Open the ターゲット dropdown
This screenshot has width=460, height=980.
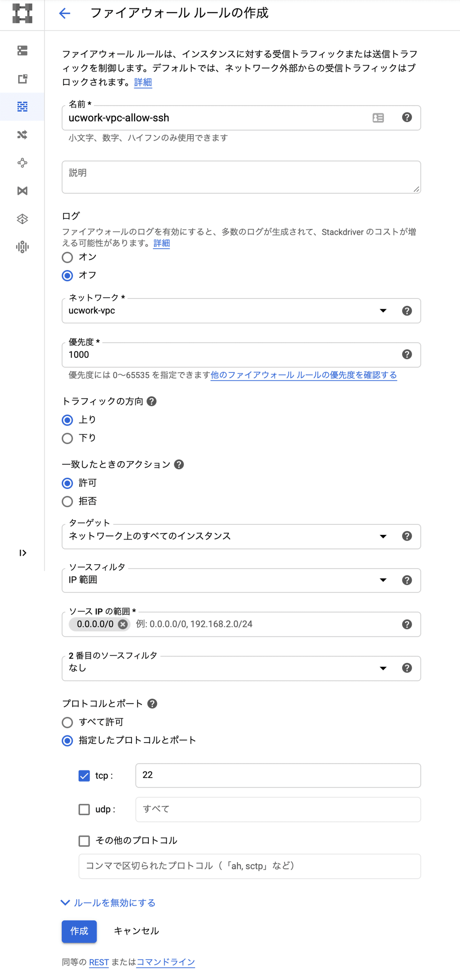tap(242, 536)
